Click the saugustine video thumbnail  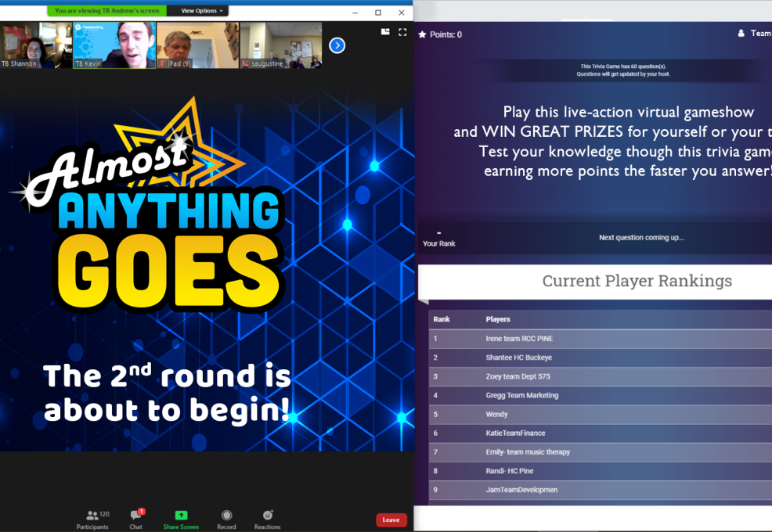point(280,45)
